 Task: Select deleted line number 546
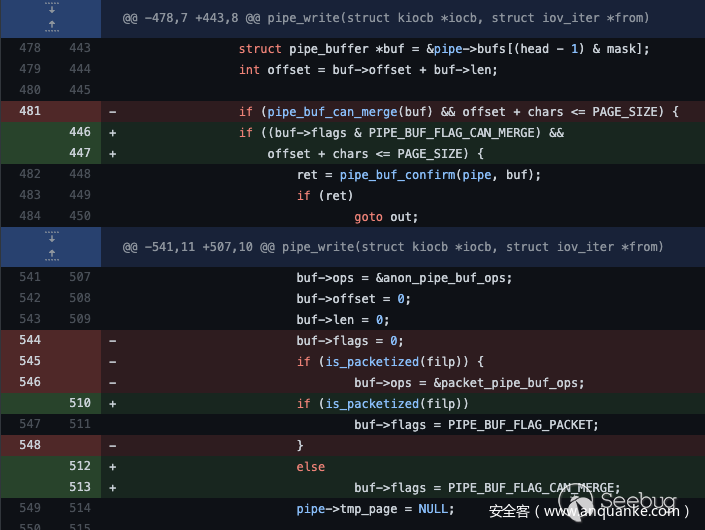(30, 382)
